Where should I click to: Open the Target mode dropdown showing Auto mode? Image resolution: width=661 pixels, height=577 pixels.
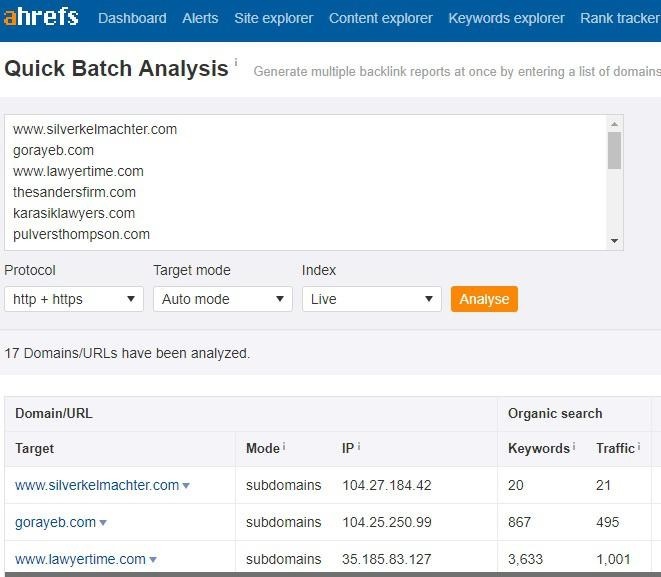click(223, 299)
